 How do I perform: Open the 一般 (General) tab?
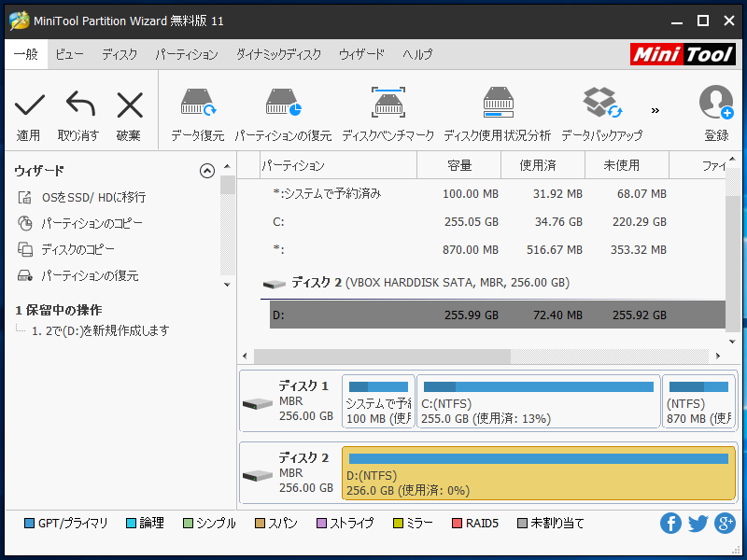26,54
